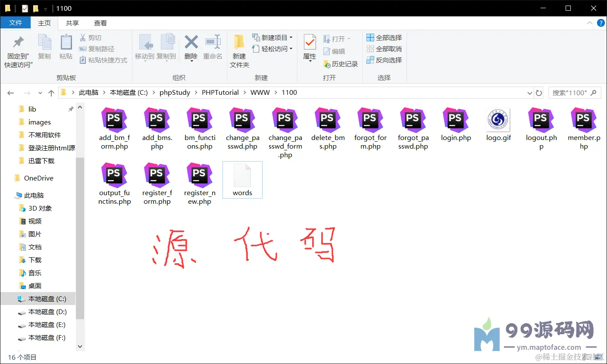Select the forgot_passwd.php file

(x=413, y=129)
